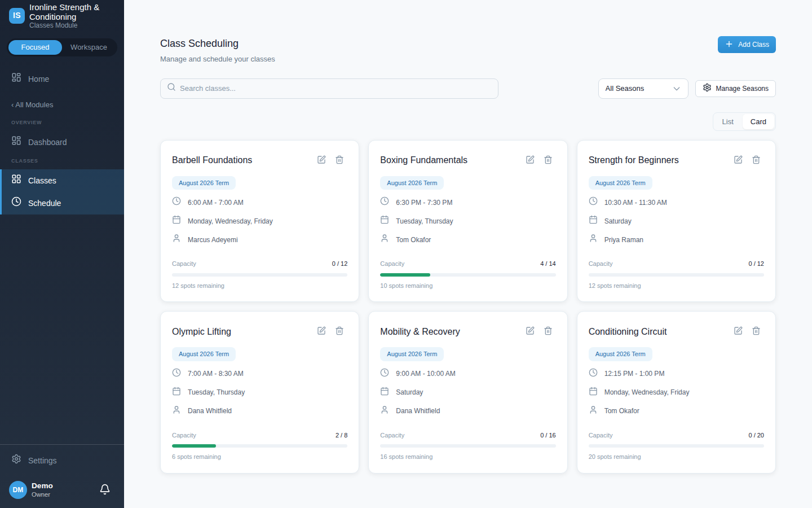Screen dimensions: 812x508
Task: Select Card view
Action: coord(758,122)
